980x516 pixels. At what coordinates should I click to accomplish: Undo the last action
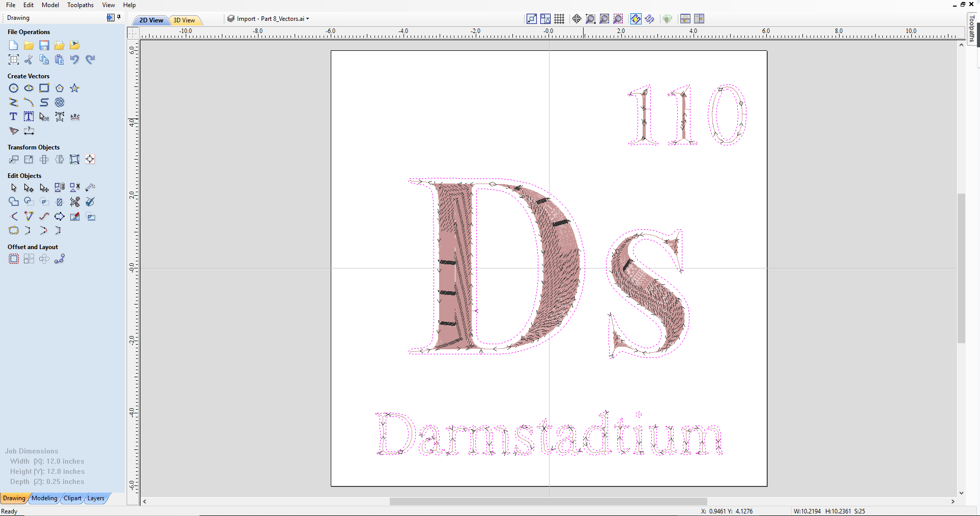75,59
